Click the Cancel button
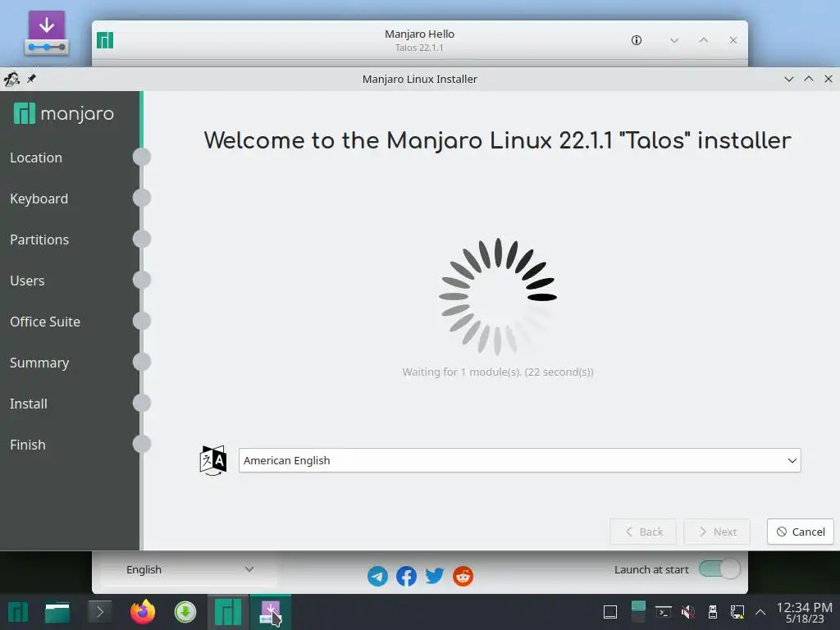840x630 pixels. pyautogui.click(x=801, y=532)
